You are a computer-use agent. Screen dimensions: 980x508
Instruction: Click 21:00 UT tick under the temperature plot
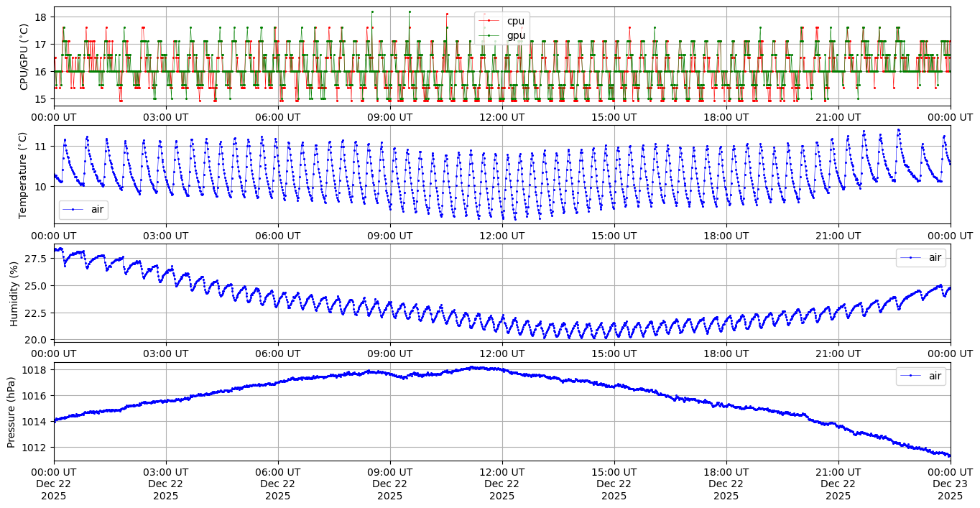coord(838,235)
